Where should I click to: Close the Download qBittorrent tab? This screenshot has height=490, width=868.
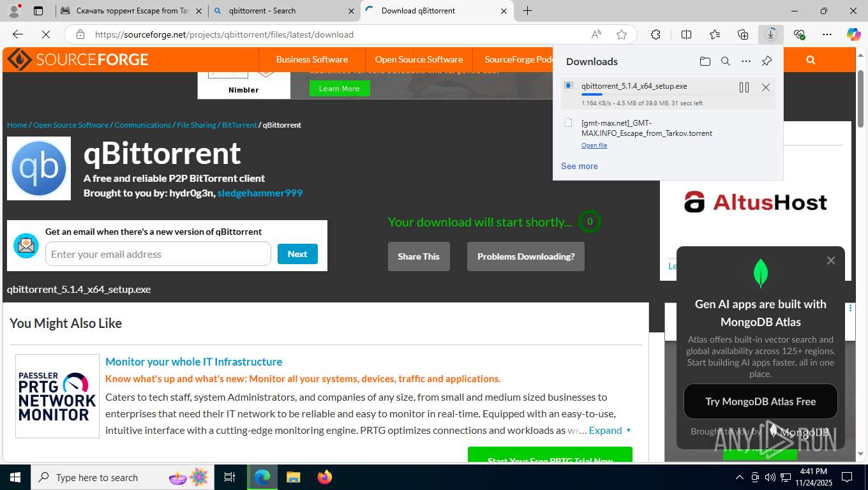click(504, 11)
